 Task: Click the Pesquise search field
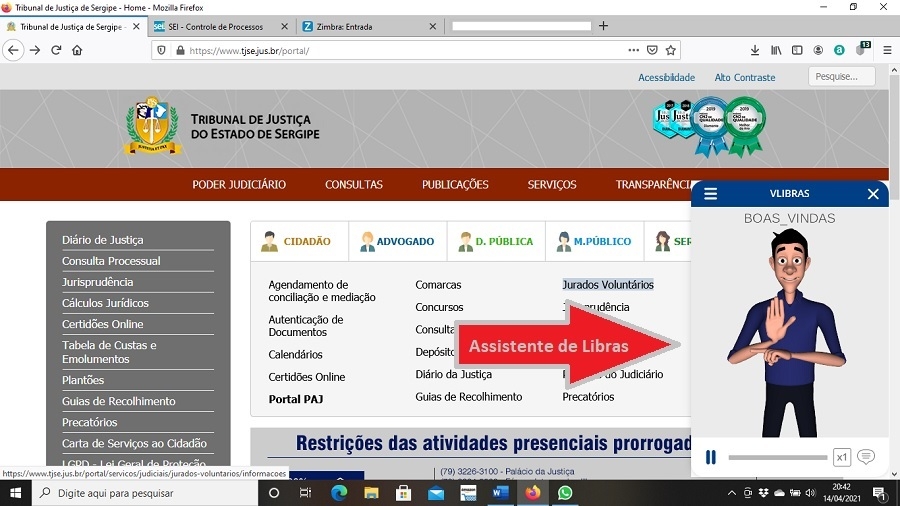pos(841,76)
